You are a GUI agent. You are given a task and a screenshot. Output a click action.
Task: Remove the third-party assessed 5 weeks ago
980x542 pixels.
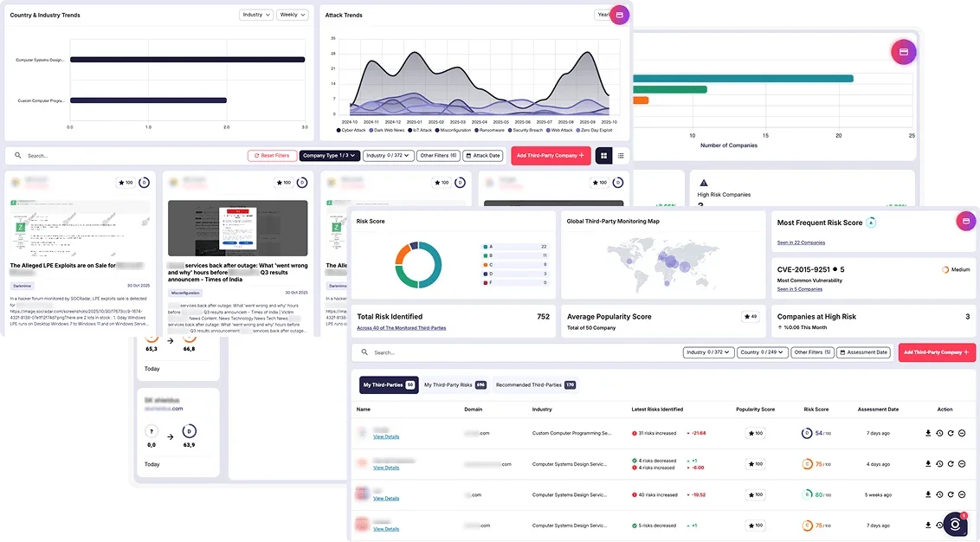pyautogui.click(x=962, y=494)
